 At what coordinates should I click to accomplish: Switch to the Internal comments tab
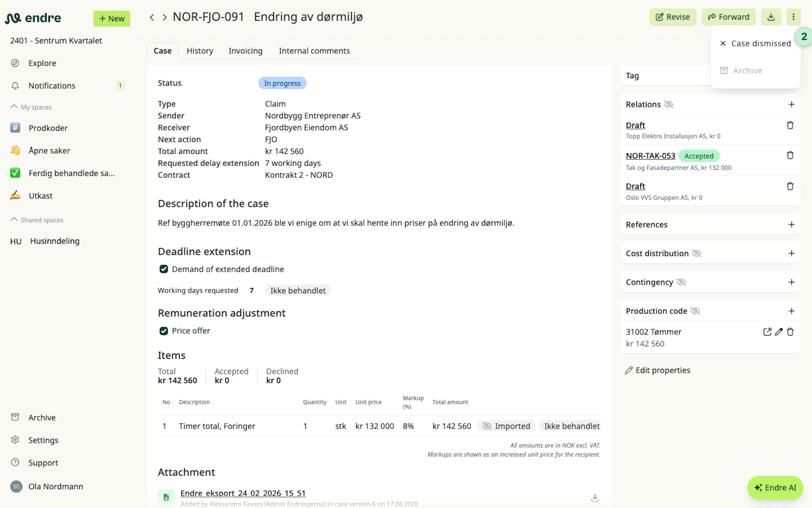pos(314,51)
